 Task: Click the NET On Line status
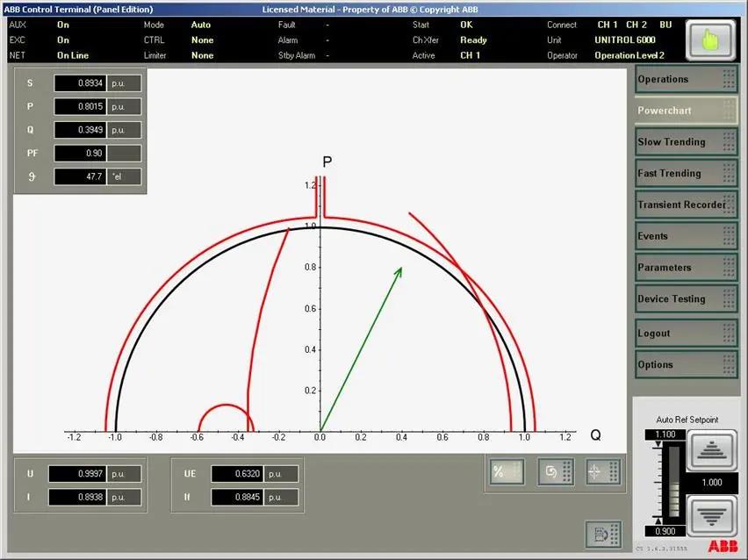point(73,55)
